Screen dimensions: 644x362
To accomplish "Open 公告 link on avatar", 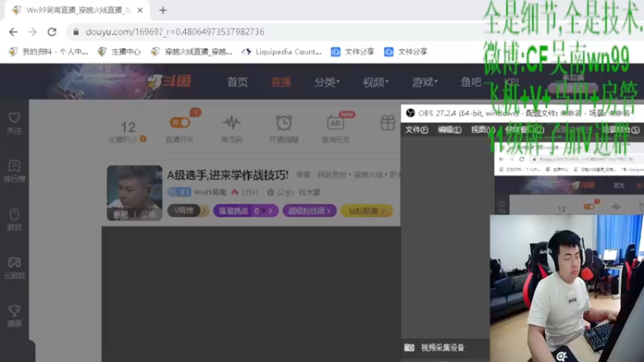I will point(148,214).
